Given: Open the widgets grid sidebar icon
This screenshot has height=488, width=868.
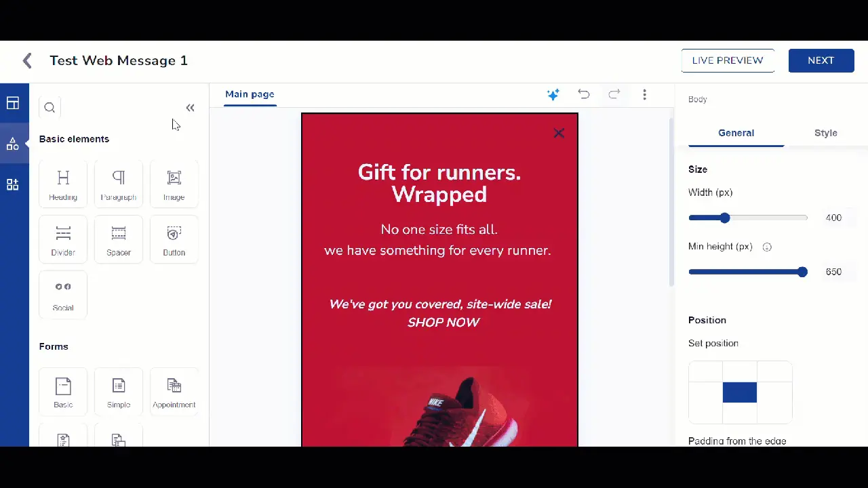Looking at the screenshot, I should tap(13, 184).
